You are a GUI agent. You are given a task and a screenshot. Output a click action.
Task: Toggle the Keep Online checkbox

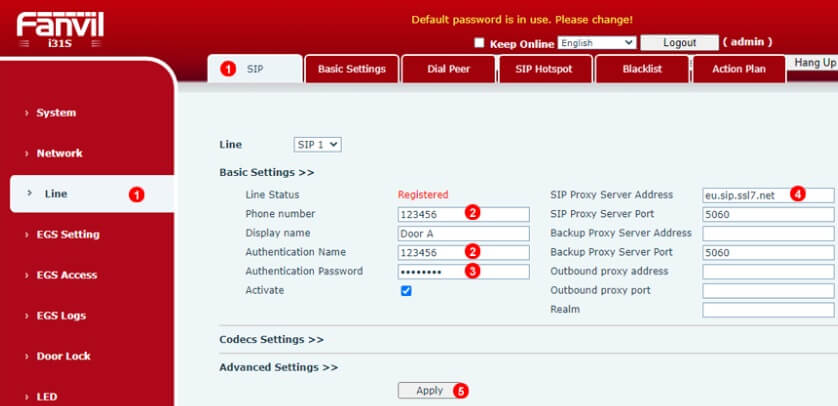point(479,43)
